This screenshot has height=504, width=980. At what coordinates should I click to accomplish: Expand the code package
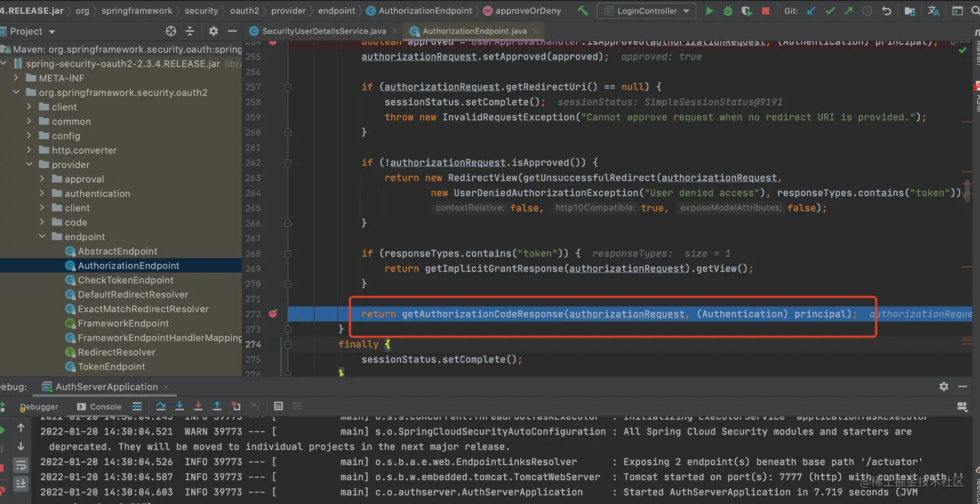click(42, 222)
